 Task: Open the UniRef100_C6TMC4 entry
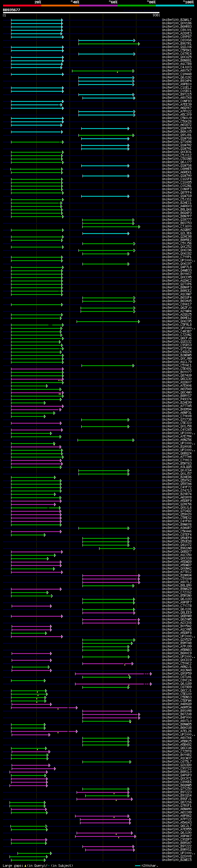pyautogui.click(x=176, y=54)
